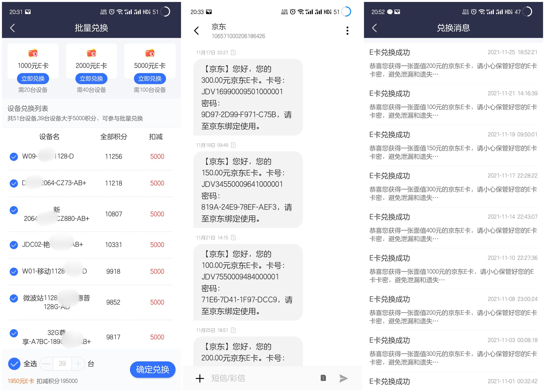Tap the back arrow on the 批量兑换 screen

(x=12, y=28)
